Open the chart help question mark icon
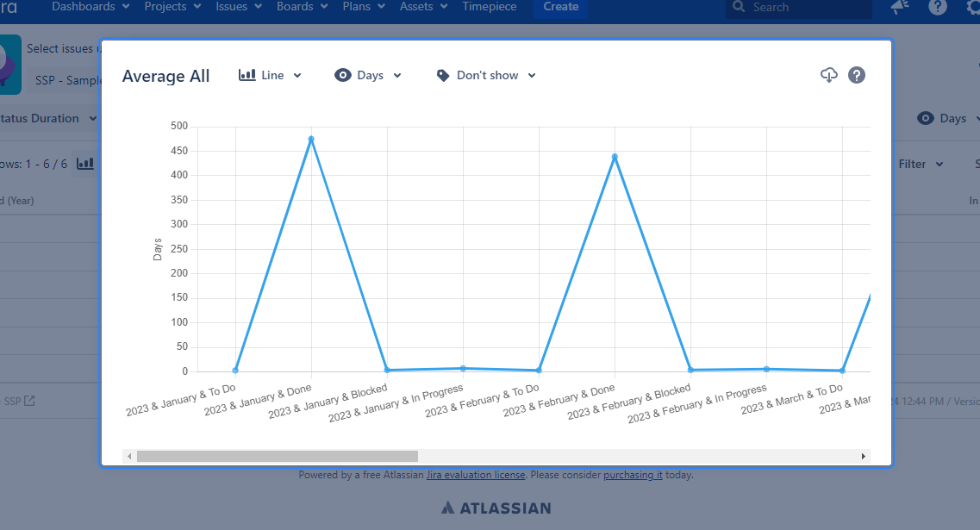 [x=856, y=75]
